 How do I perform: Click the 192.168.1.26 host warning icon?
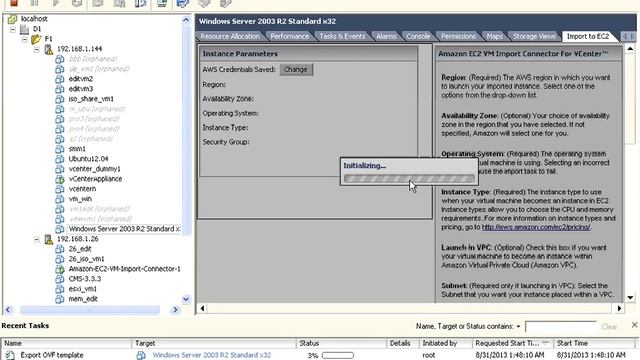pyautogui.click(x=49, y=239)
